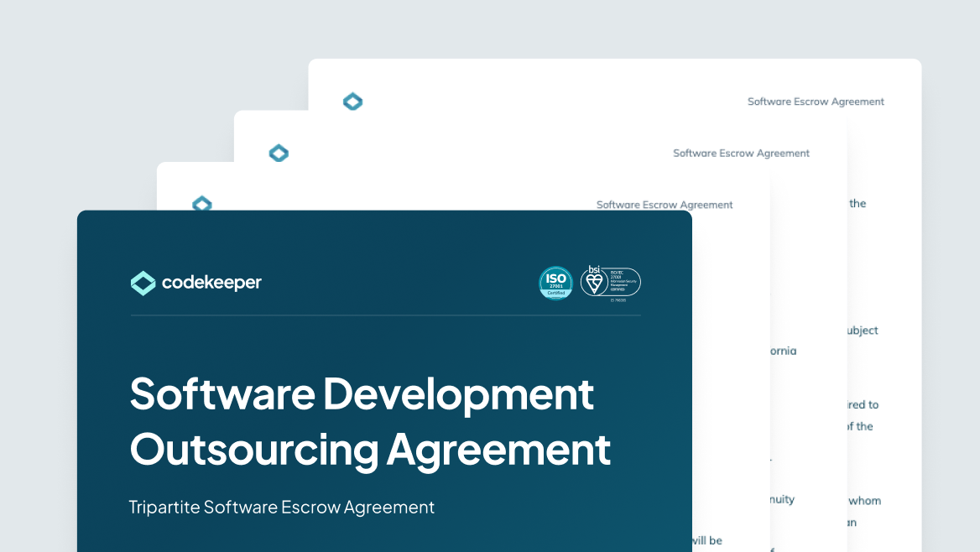Click the diamond logo on the rearmost page
The height and width of the screenshot is (552, 980).
352,102
